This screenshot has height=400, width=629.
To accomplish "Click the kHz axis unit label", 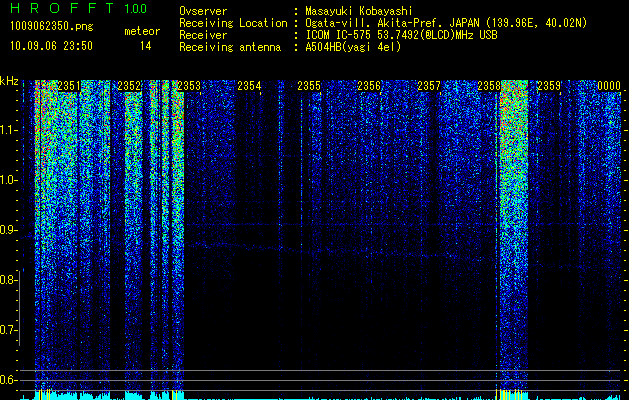I will 9,81.
